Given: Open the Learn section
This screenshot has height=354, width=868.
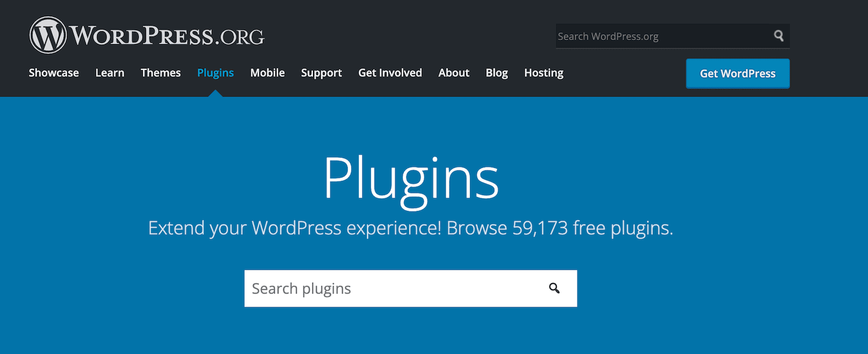Looking at the screenshot, I should tap(110, 72).
